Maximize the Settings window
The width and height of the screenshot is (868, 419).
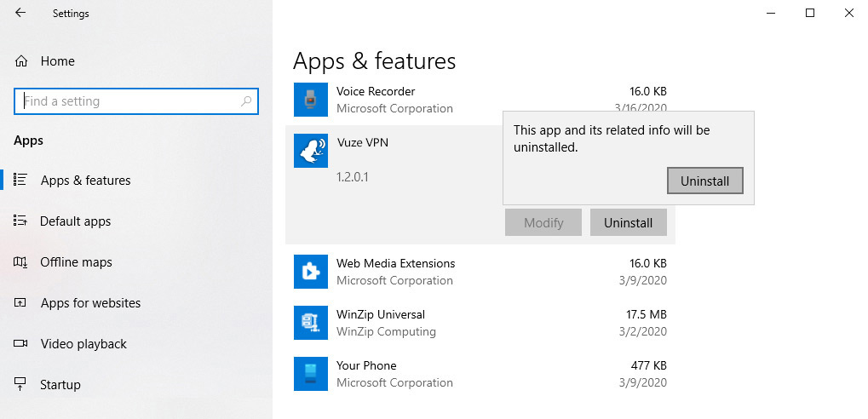tap(810, 14)
